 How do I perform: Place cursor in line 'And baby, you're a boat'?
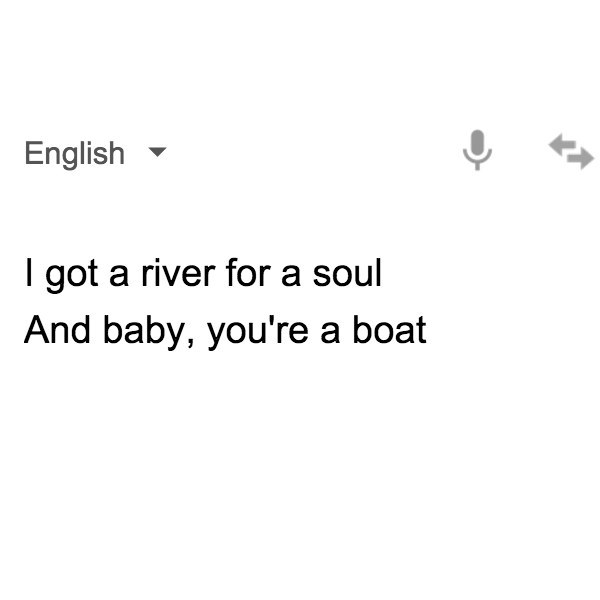click(x=225, y=331)
